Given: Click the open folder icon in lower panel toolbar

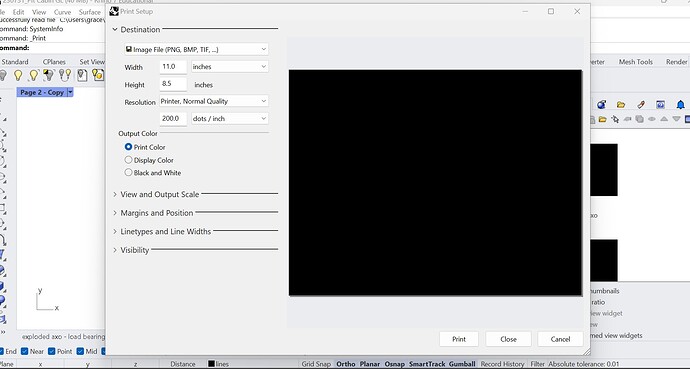Looking at the screenshot, I should pos(602,119).
